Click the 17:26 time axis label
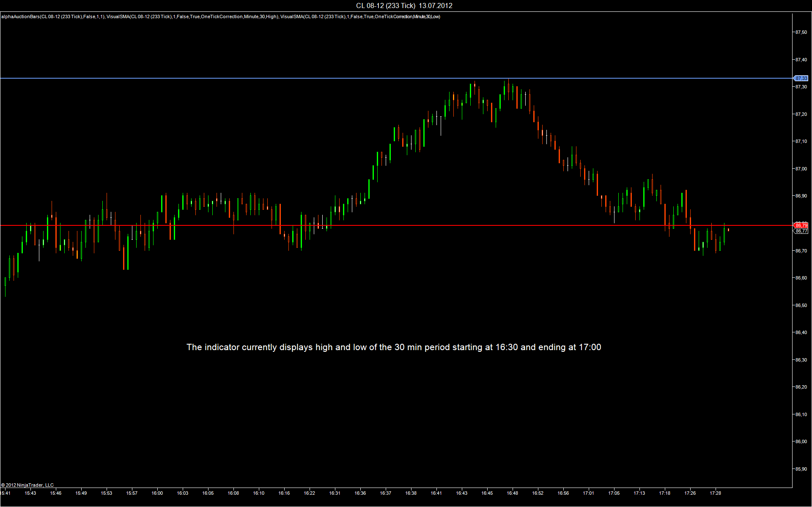This screenshot has width=812, height=507. tap(690, 493)
